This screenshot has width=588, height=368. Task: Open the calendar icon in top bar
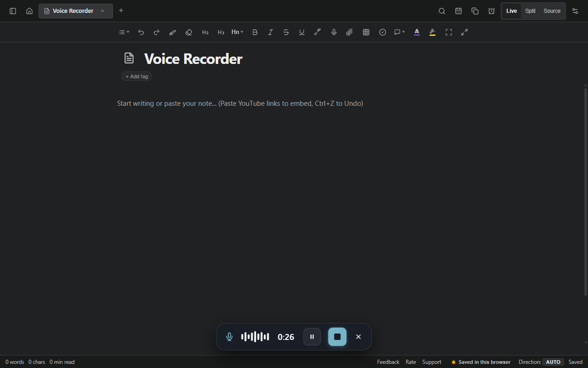(458, 11)
